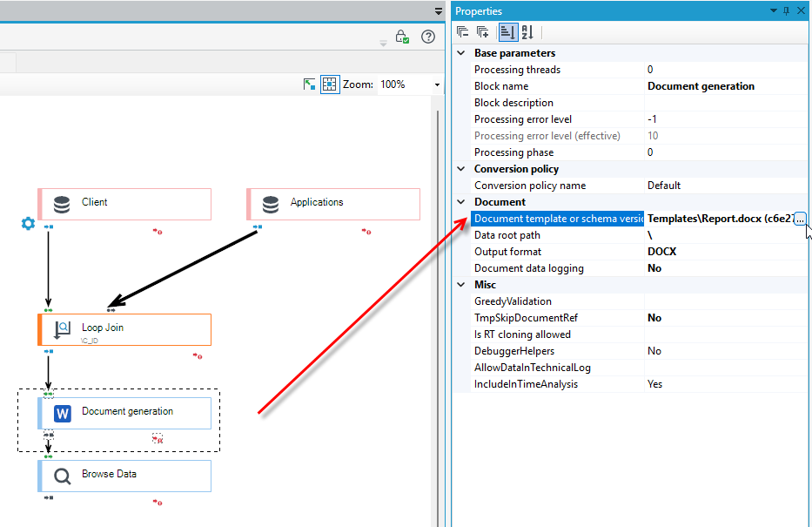
Task: Open the Zoom 100% dropdown
Action: 437,84
